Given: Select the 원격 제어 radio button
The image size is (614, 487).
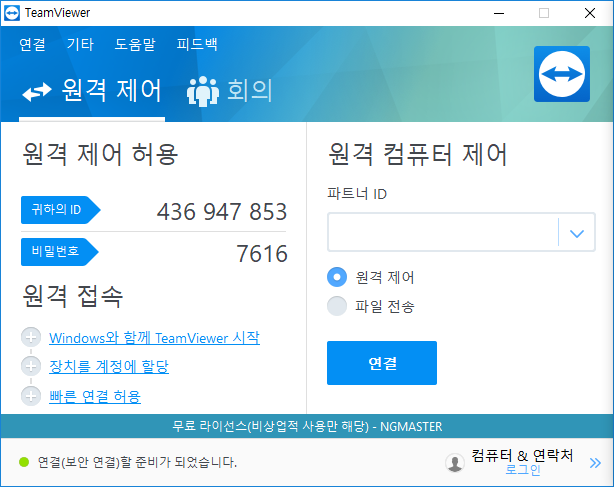Looking at the screenshot, I should tap(337, 277).
